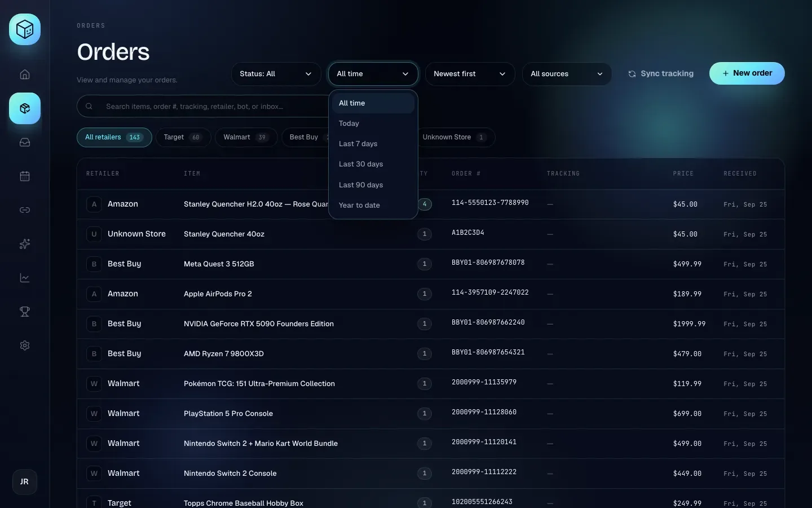
Task: Focus the orders search field
Action: (203, 106)
